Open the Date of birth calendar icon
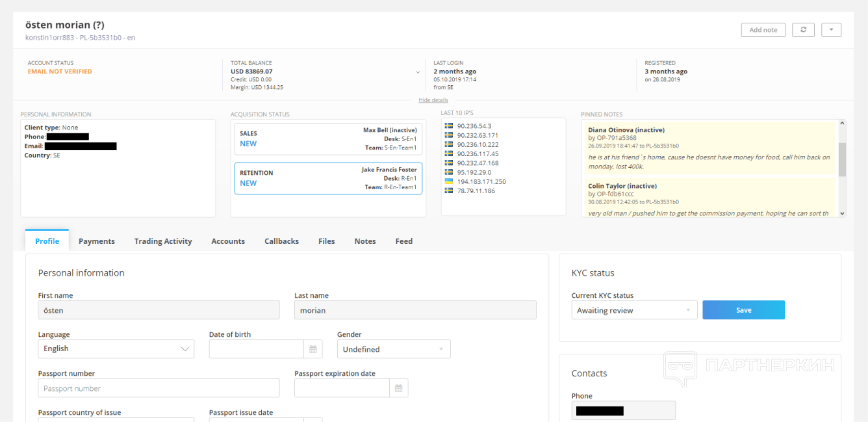Viewport: 868px width, 422px height. [313, 349]
